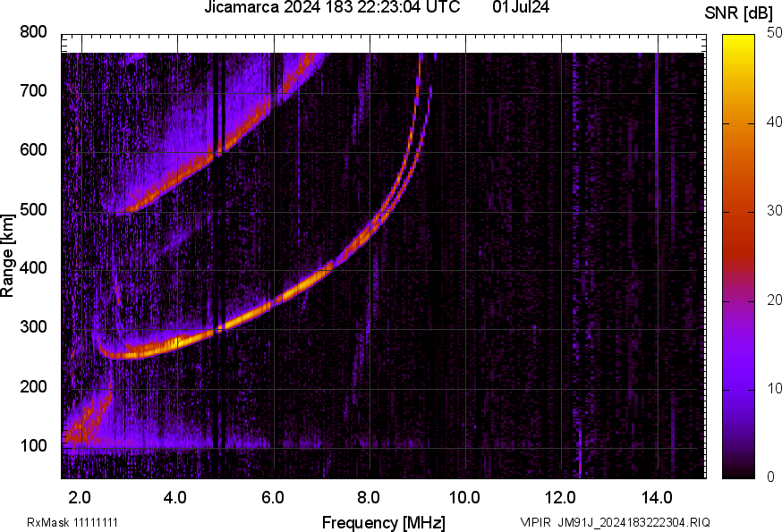The height and width of the screenshot is (532, 782).
Task: Click the frequency tick label '2.0'
Action: (x=80, y=497)
